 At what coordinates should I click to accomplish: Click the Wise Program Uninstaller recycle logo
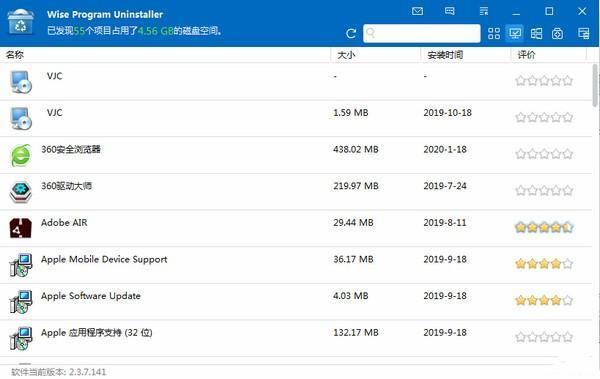point(21,23)
